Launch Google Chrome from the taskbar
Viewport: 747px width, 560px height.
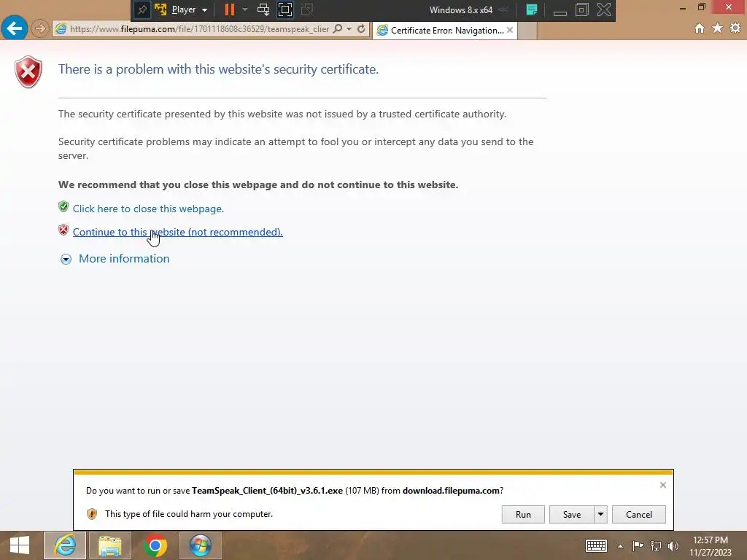(155, 545)
